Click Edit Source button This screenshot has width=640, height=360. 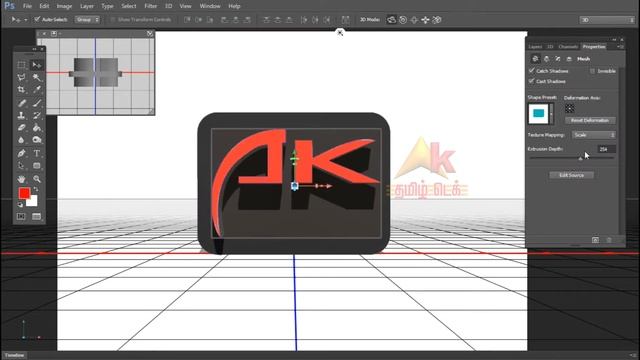tap(571, 175)
